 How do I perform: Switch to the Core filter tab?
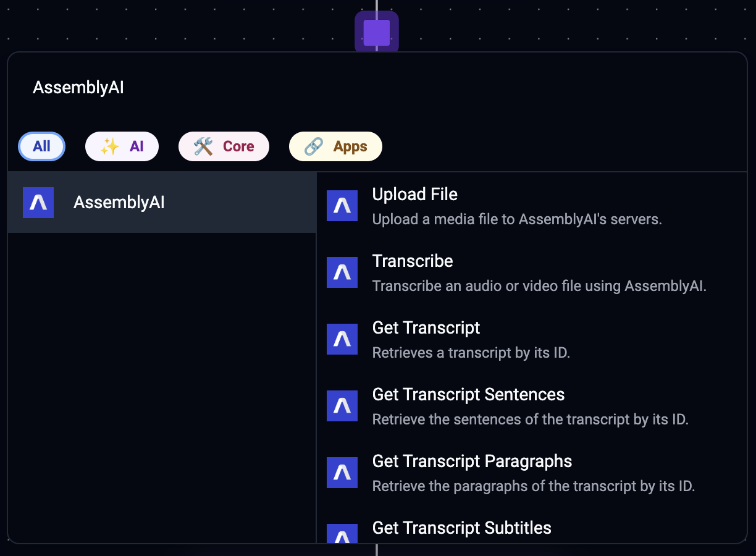[224, 146]
